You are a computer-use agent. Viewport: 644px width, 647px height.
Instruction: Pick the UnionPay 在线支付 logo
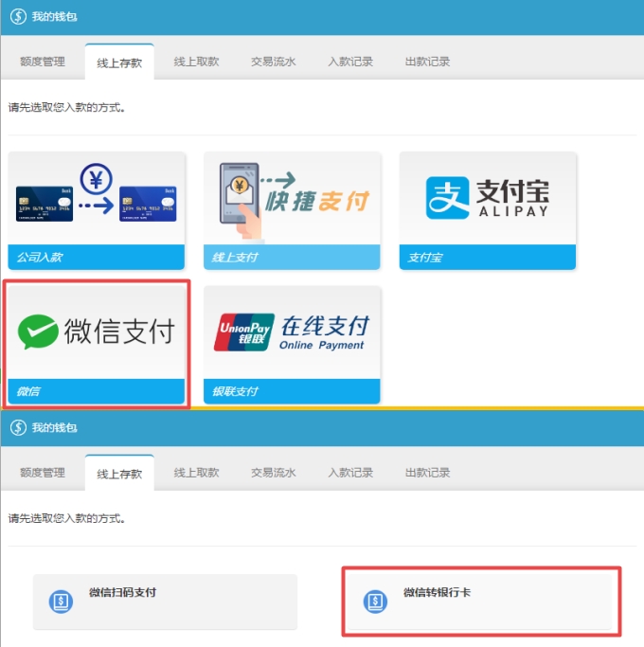292,332
